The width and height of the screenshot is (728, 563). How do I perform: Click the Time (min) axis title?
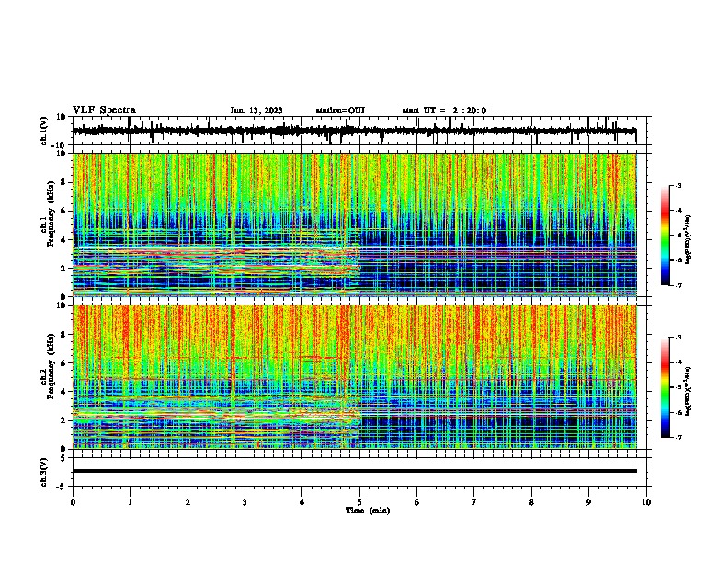(368, 511)
